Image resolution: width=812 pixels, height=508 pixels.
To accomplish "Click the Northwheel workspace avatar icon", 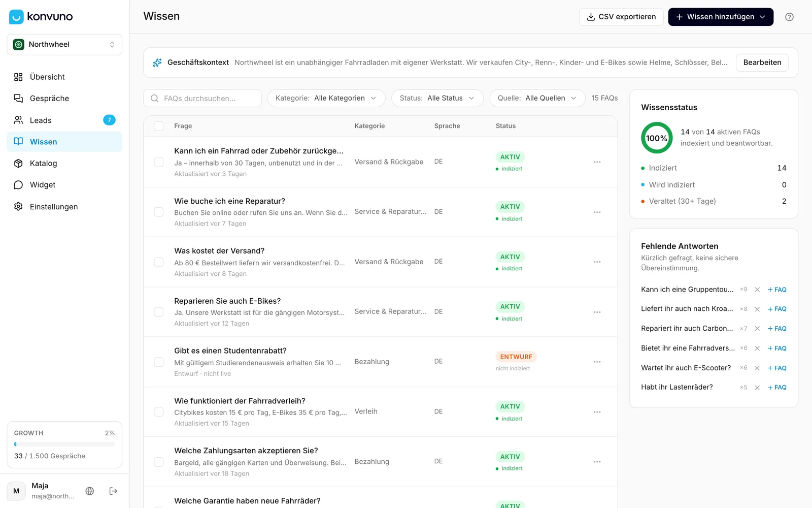I will [19, 45].
